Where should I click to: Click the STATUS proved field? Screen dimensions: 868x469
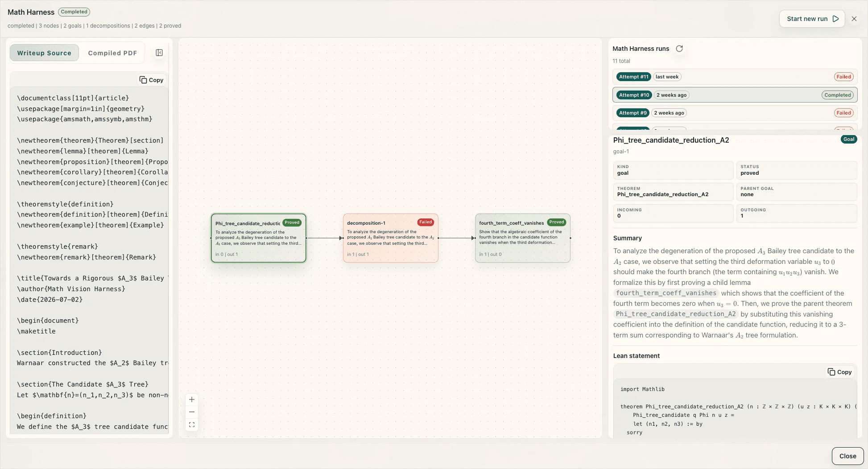coord(796,170)
